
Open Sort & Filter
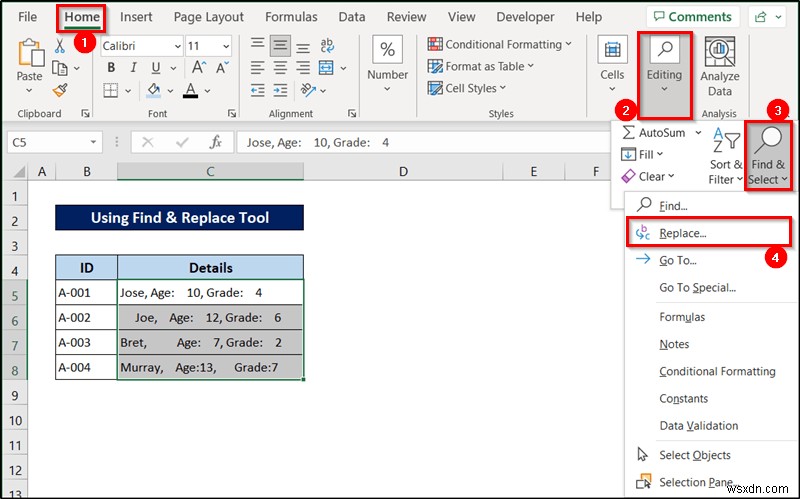pos(726,156)
